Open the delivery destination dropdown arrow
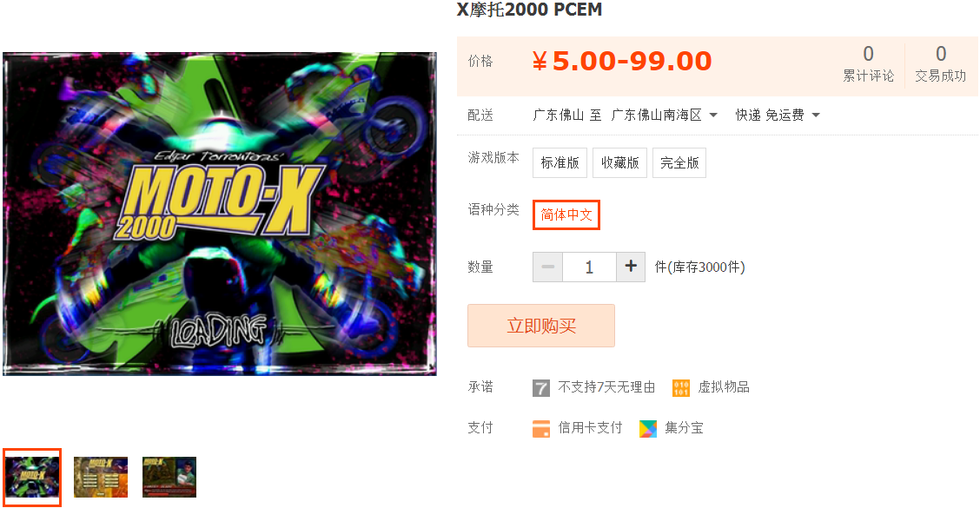This screenshot has width=980, height=508. (713, 115)
